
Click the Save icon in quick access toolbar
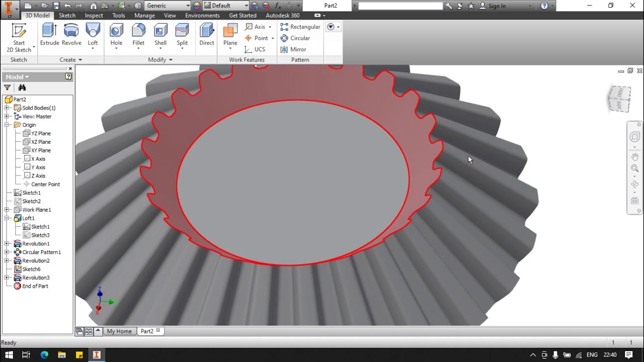(x=56, y=6)
